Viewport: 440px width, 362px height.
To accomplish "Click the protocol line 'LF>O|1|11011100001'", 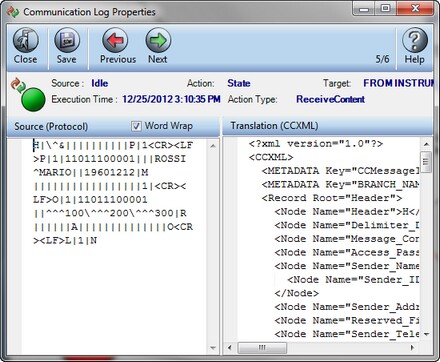I will (90, 200).
